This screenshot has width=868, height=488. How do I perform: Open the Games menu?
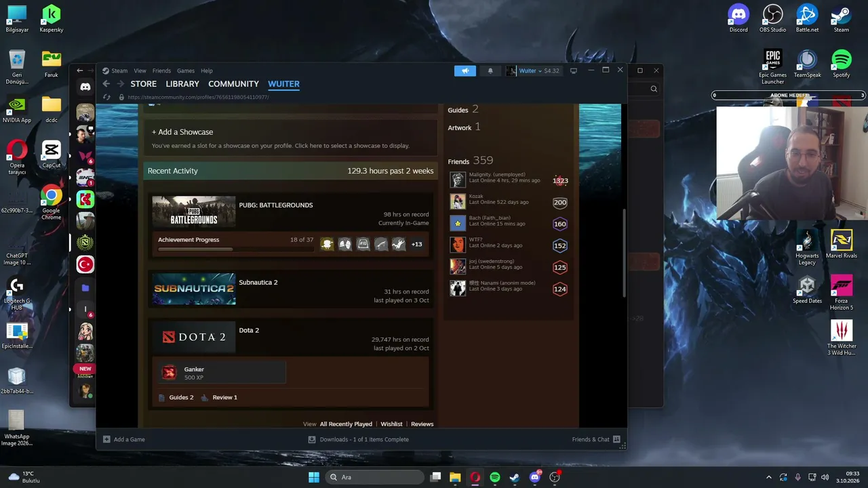pos(186,70)
